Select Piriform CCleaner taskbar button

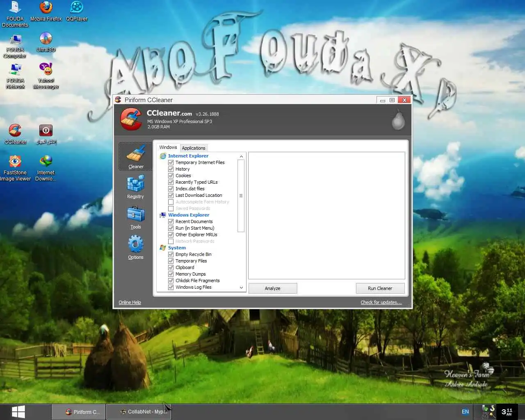pos(79,412)
